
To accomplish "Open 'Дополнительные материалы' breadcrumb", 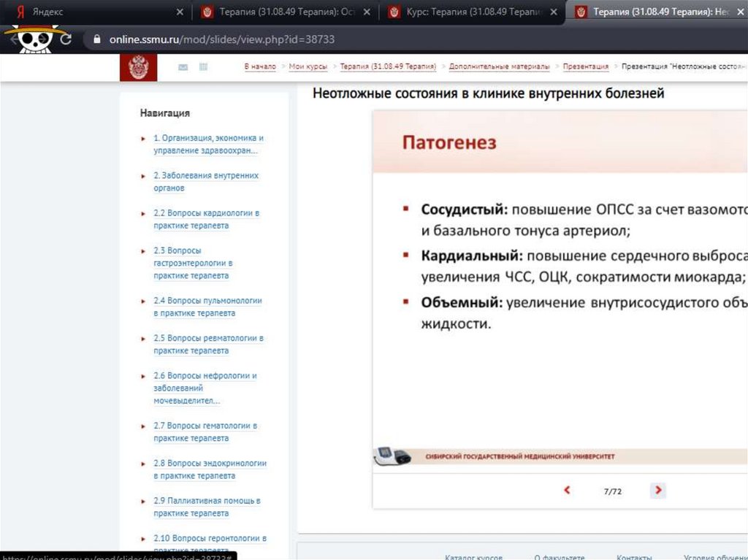I will coord(499,66).
